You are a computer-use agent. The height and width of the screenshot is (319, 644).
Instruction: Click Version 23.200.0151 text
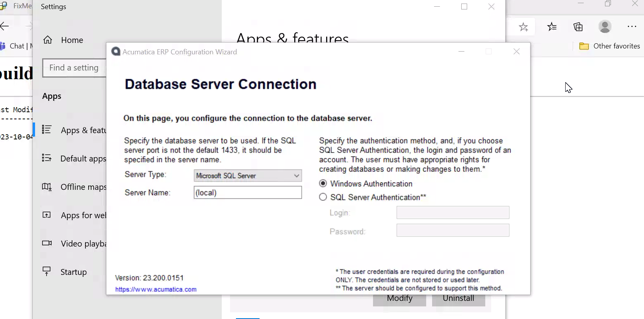click(x=149, y=278)
